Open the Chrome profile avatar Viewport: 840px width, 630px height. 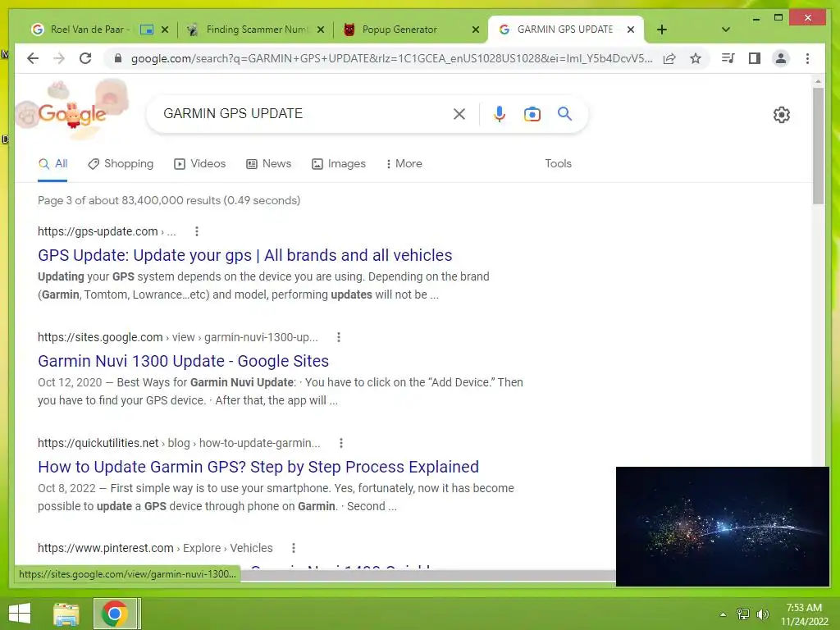[781, 58]
